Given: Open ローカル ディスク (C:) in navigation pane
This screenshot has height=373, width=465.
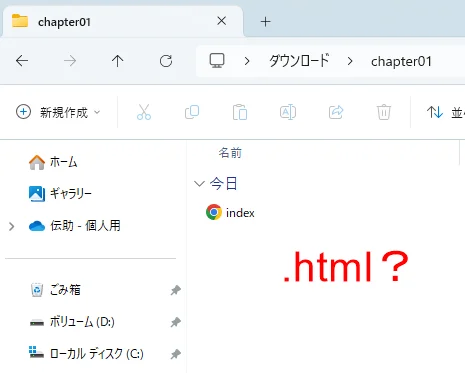Looking at the screenshot, I should tap(97, 354).
